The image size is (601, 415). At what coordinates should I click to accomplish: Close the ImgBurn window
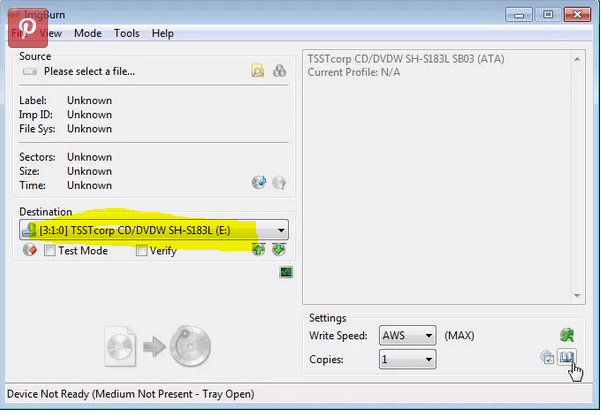point(577,15)
